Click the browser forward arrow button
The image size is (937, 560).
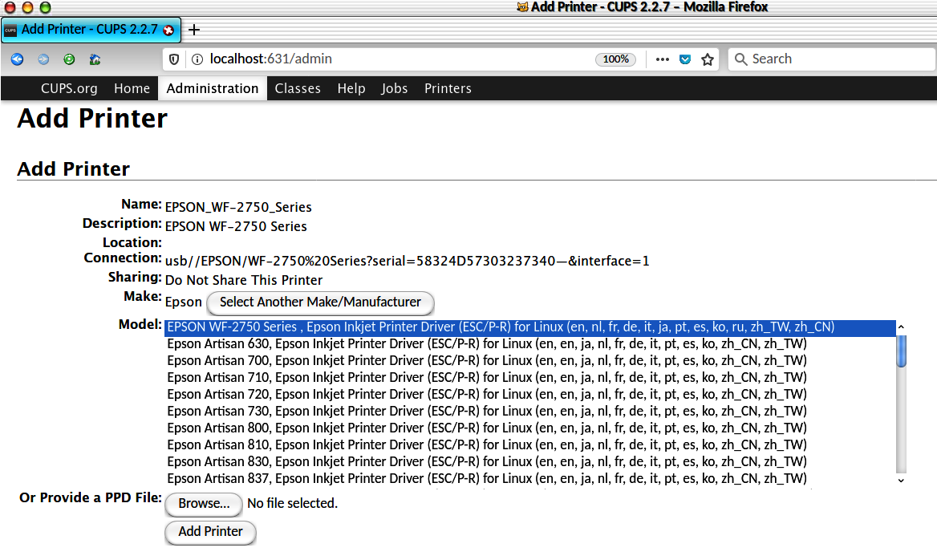click(43, 59)
